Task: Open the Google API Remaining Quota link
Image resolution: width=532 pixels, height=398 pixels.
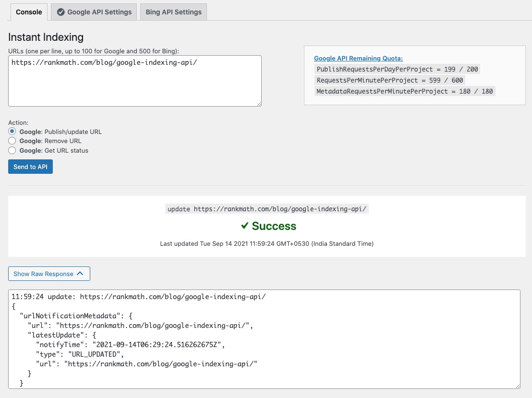Action: click(x=358, y=59)
